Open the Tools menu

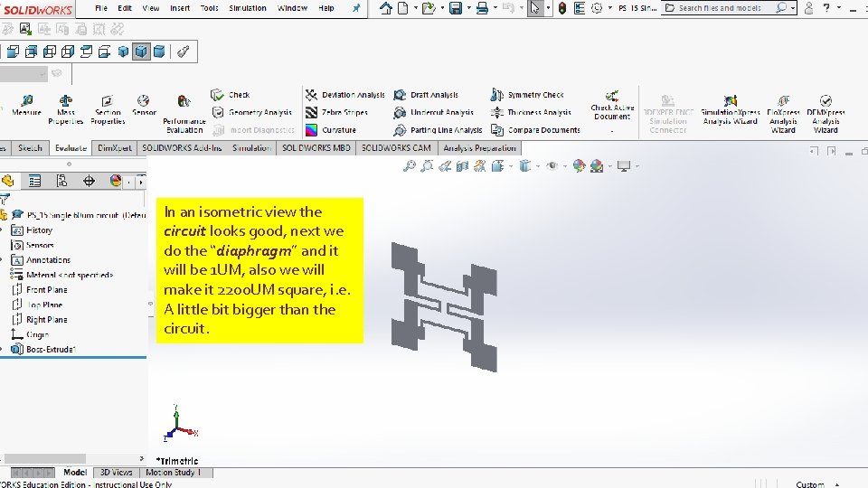coord(209,8)
